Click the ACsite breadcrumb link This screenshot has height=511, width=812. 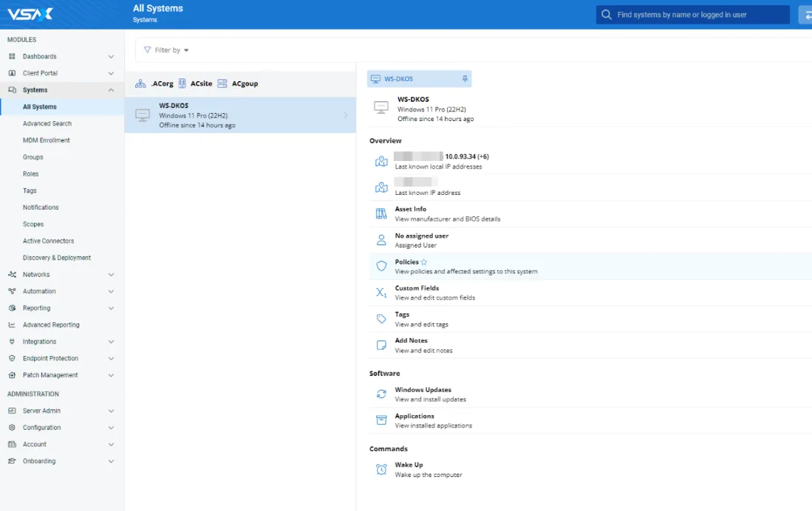click(x=201, y=84)
